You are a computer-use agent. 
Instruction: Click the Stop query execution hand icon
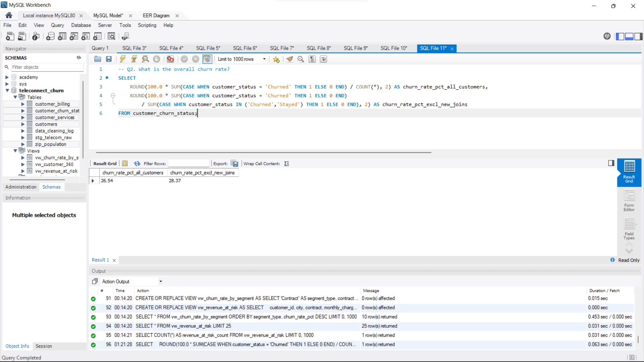[x=157, y=59]
